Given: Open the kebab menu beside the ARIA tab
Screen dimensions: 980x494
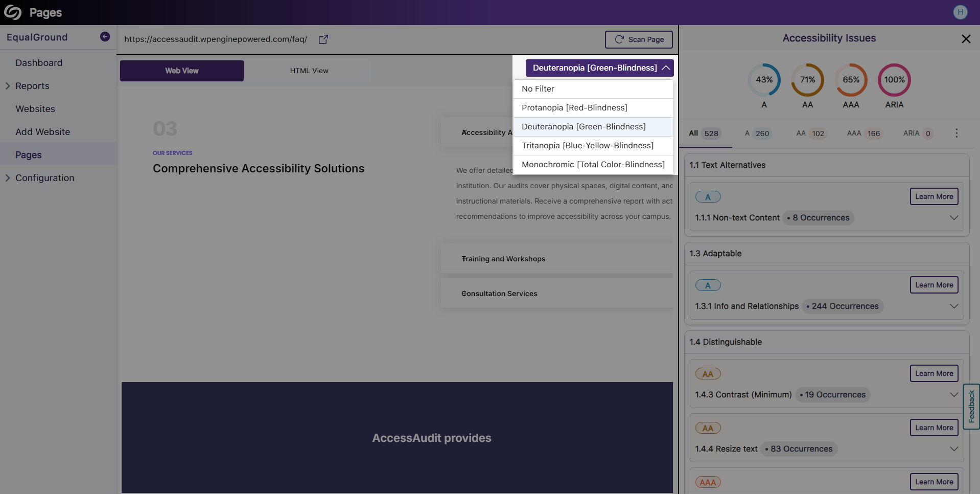Looking at the screenshot, I should pos(956,133).
